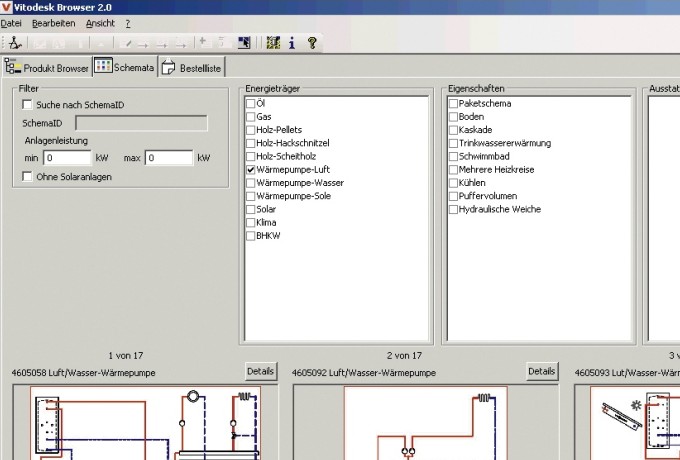Open Details for schema 4605058
Screen dimensions: 680x460
click(261, 372)
